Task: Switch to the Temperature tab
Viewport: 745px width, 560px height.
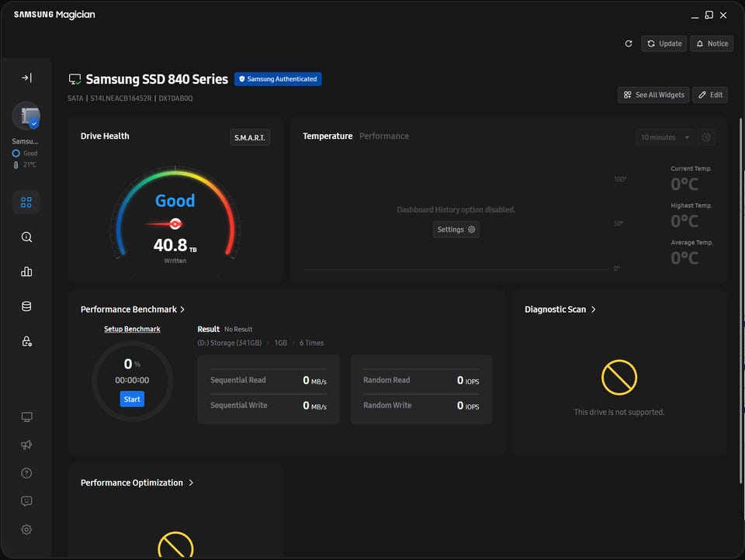Action: [x=327, y=136]
